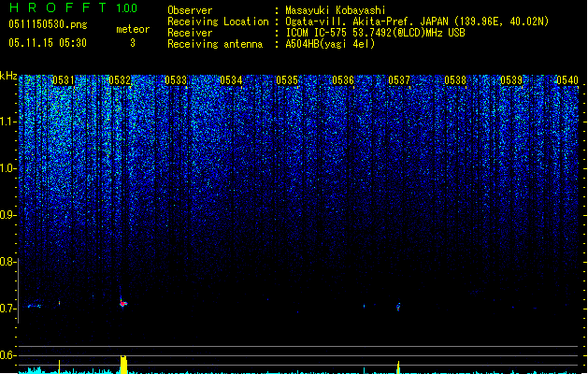Click the Observer field label
Image resolution: width=588 pixels, height=374 pixels.
click(x=190, y=10)
